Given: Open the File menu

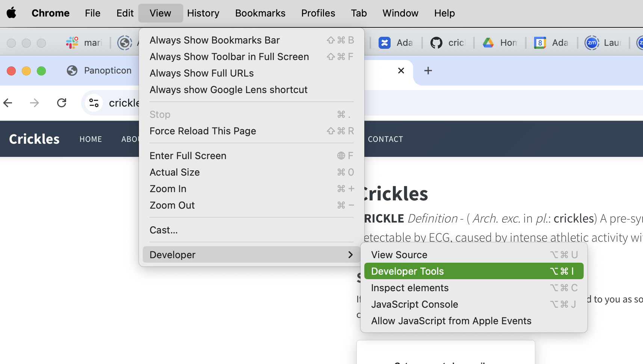Looking at the screenshot, I should pos(93,13).
